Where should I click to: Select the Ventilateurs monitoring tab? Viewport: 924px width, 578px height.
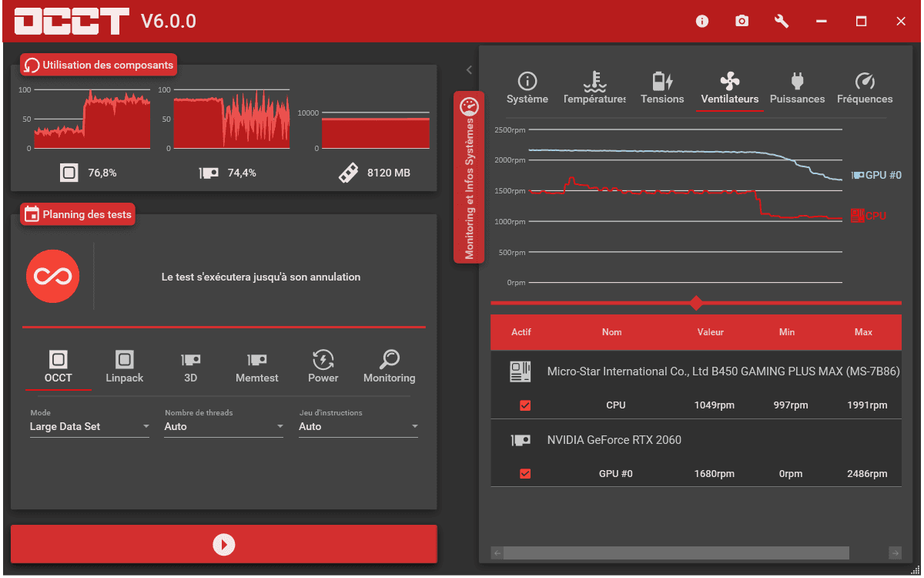730,89
